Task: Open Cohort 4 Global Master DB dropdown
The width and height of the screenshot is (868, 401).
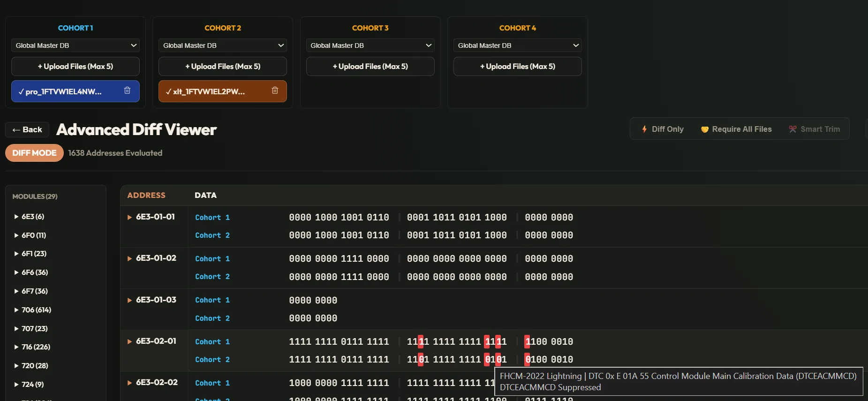Action: 518,45
